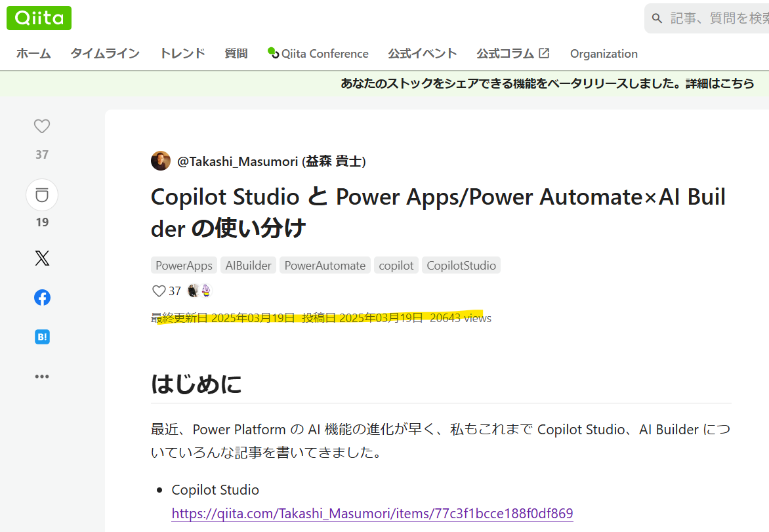
Task: Select the AIBuilder tag
Action: 248,265
